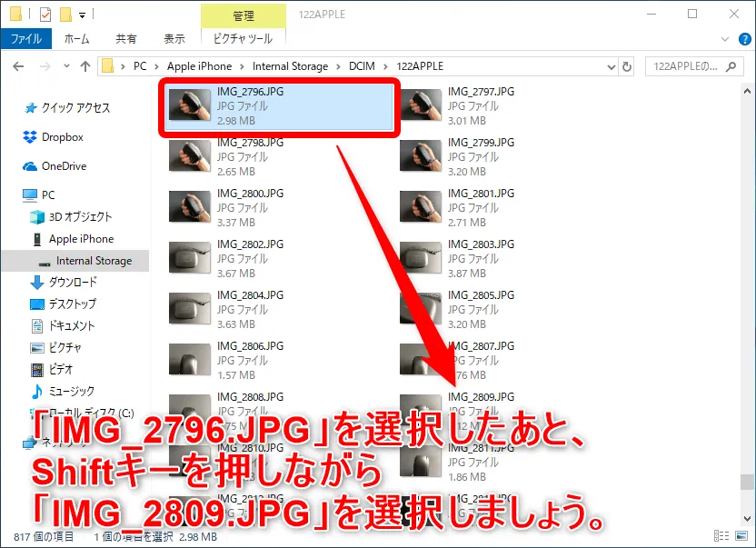Select the IMG_2796.JPG thumbnail

[190, 105]
